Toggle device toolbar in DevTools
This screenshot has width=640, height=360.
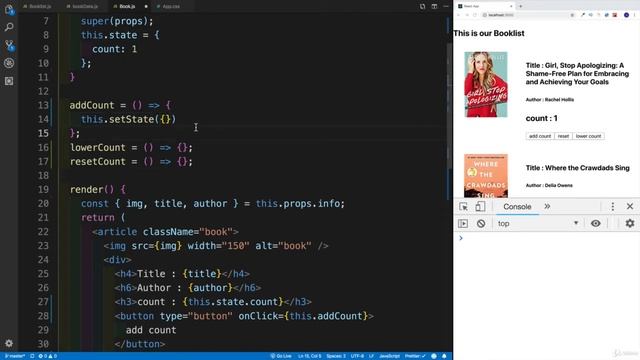click(x=480, y=207)
